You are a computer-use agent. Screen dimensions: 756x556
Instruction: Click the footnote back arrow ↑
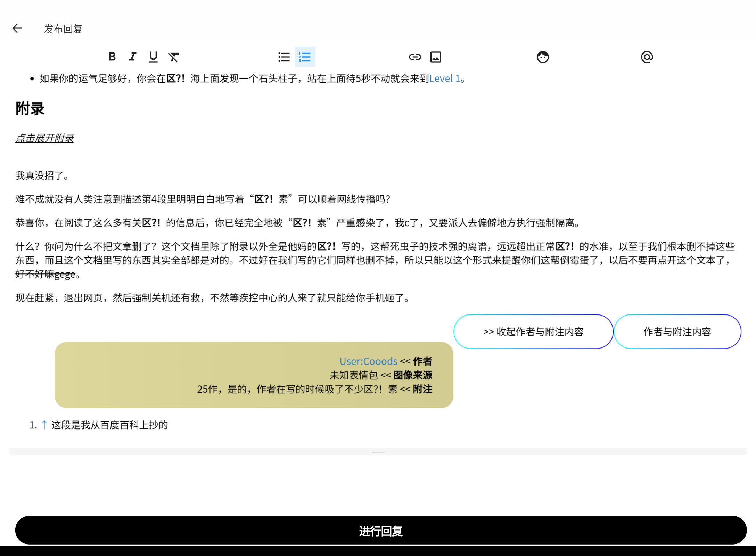pos(44,425)
